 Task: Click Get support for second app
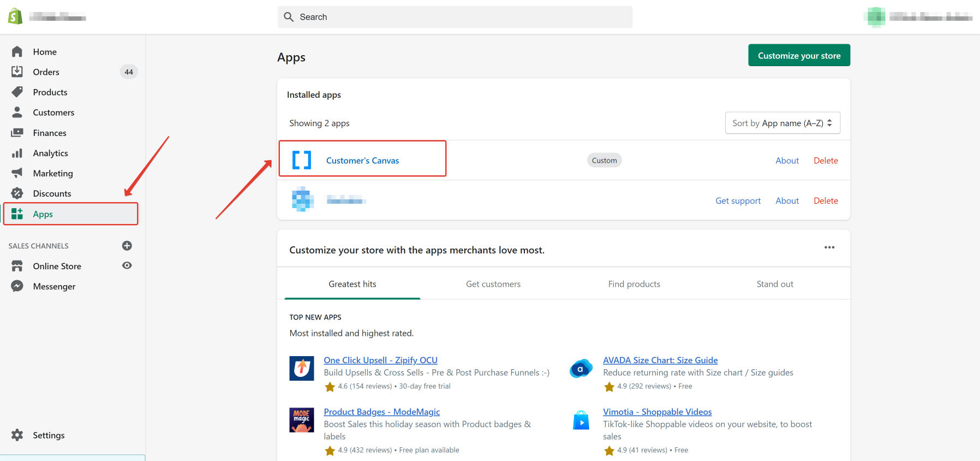tap(738, 200)
